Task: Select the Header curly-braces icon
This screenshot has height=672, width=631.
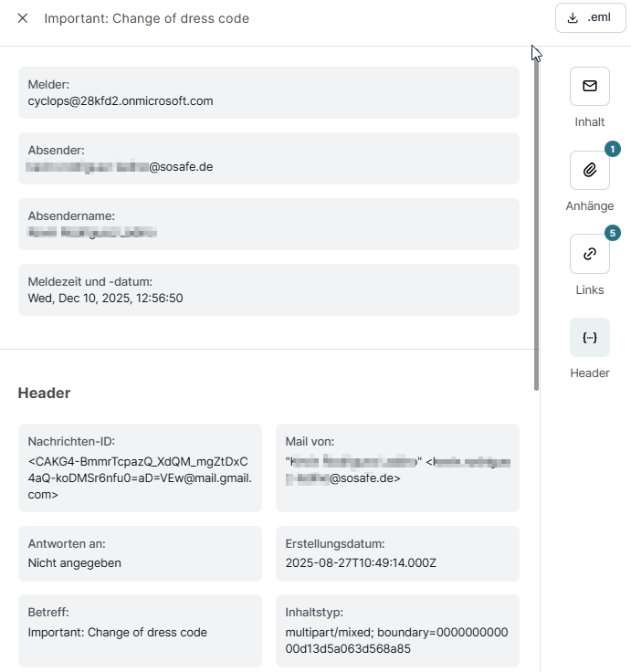Action: click(590, 338)
